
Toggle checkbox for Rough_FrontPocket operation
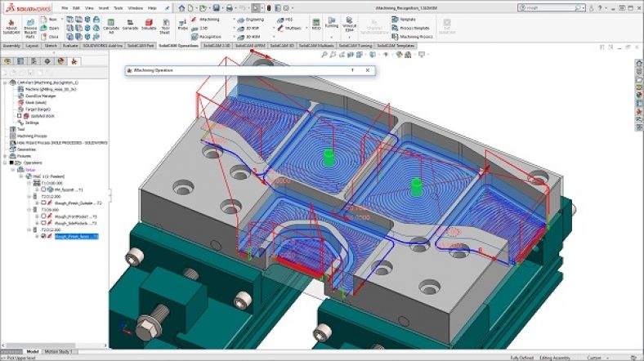pyautogui.click(x=42, y=216)
